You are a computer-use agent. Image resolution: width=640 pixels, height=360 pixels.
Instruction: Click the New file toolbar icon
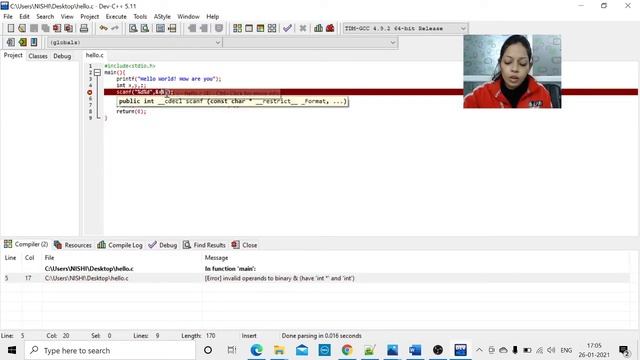point(11,28)
